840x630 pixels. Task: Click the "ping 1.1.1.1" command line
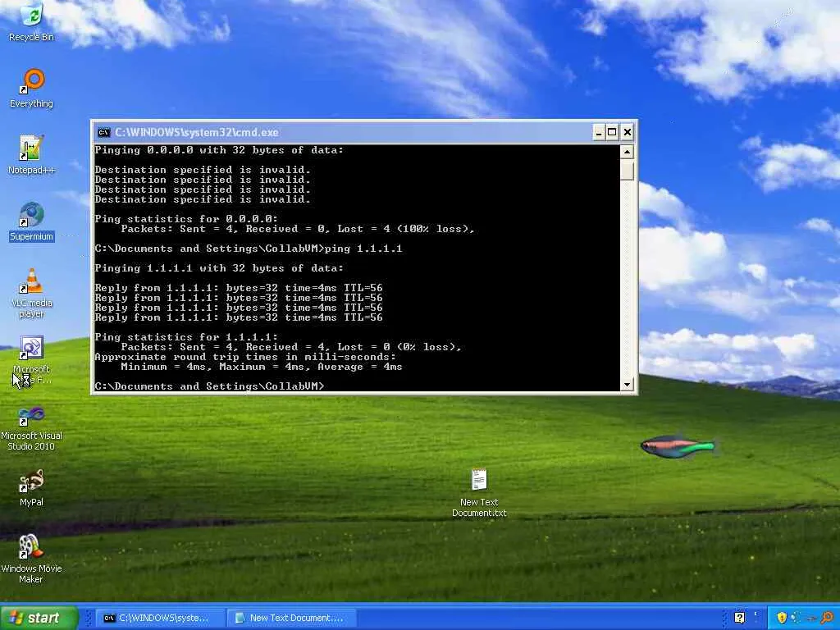249,248
